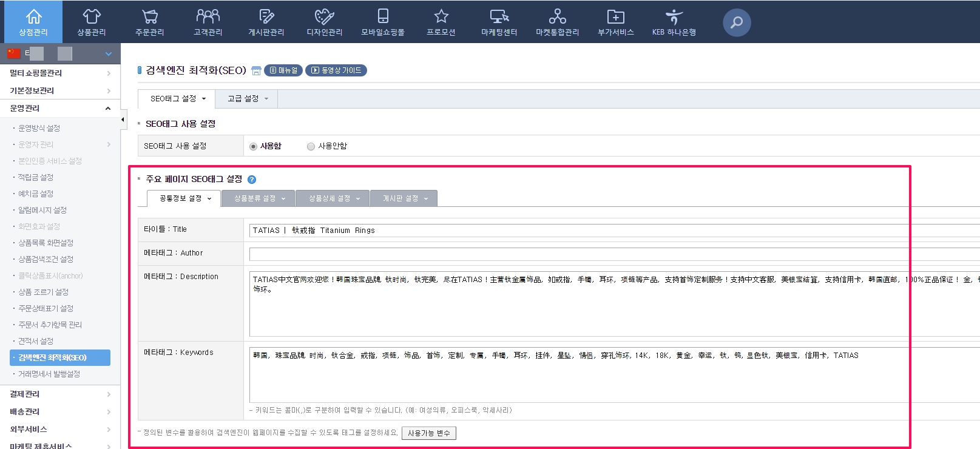980x449 pixels.
Task: Switch to the 상품분류 설정 tab
Action: (x=259, y=198)
